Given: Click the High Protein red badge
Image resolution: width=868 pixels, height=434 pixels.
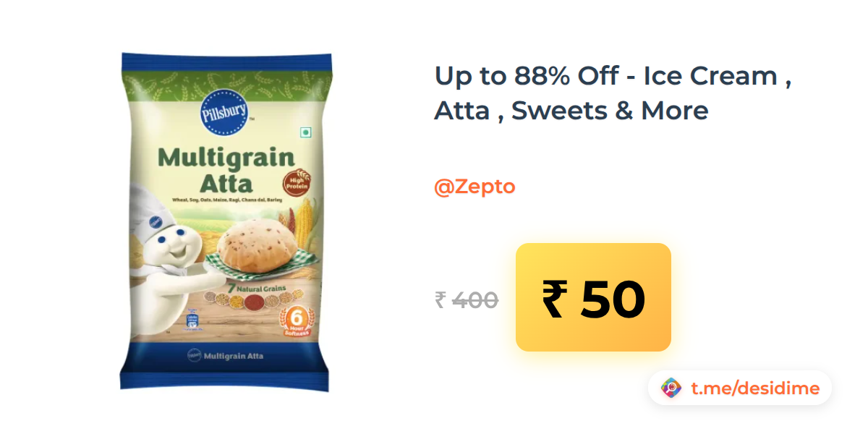Looking at the screenshot, I should [297, 182].
